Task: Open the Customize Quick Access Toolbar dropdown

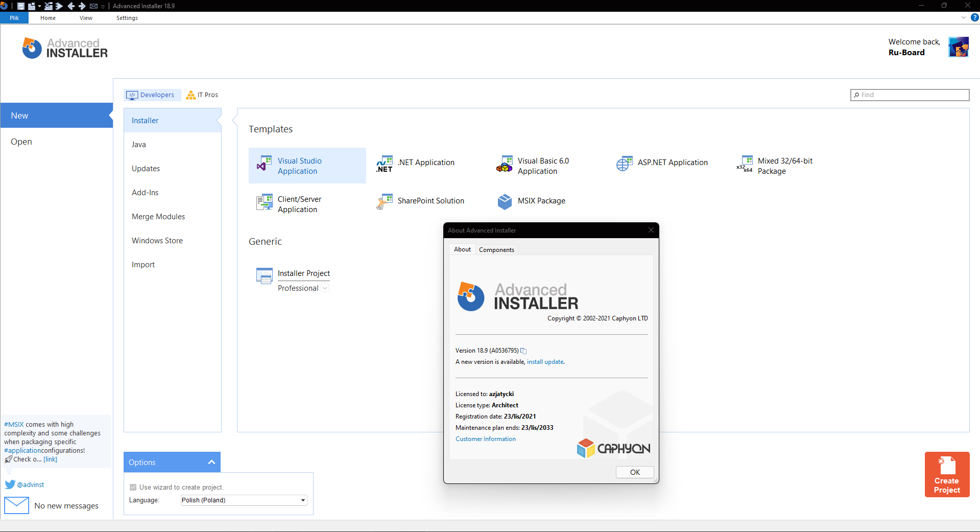Action: [103, 6]
